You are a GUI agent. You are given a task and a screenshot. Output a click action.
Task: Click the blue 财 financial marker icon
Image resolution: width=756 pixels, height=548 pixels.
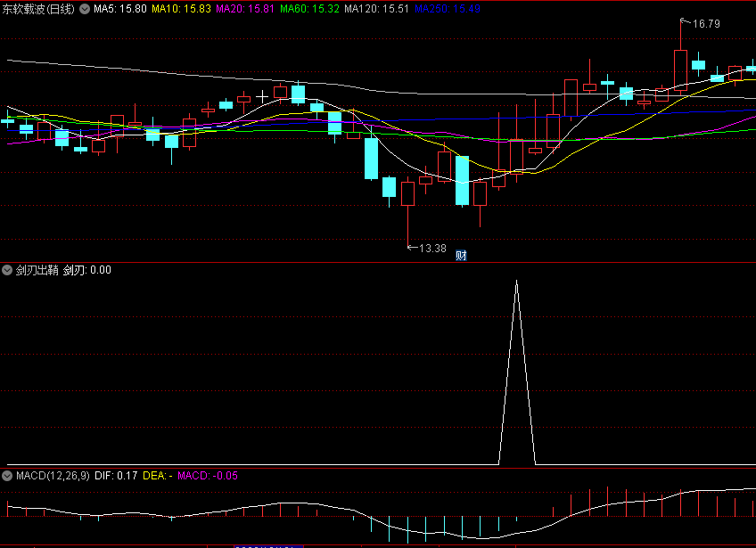[x=462, y=256]
